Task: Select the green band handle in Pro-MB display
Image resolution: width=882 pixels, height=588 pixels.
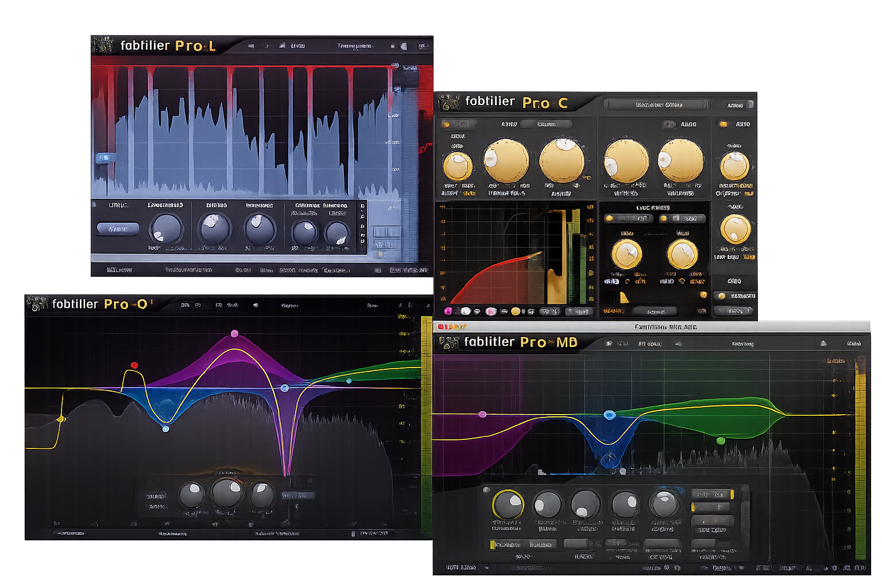Action: 721,440
